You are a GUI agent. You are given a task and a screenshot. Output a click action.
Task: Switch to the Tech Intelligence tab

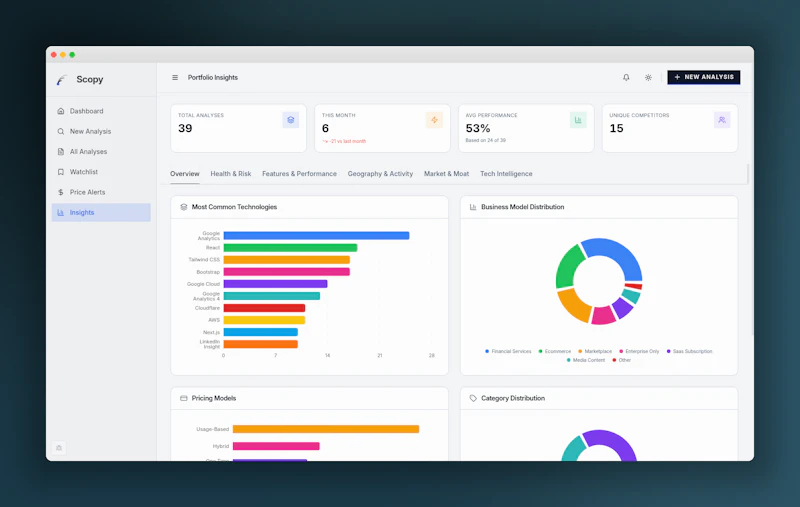point(506,174)
